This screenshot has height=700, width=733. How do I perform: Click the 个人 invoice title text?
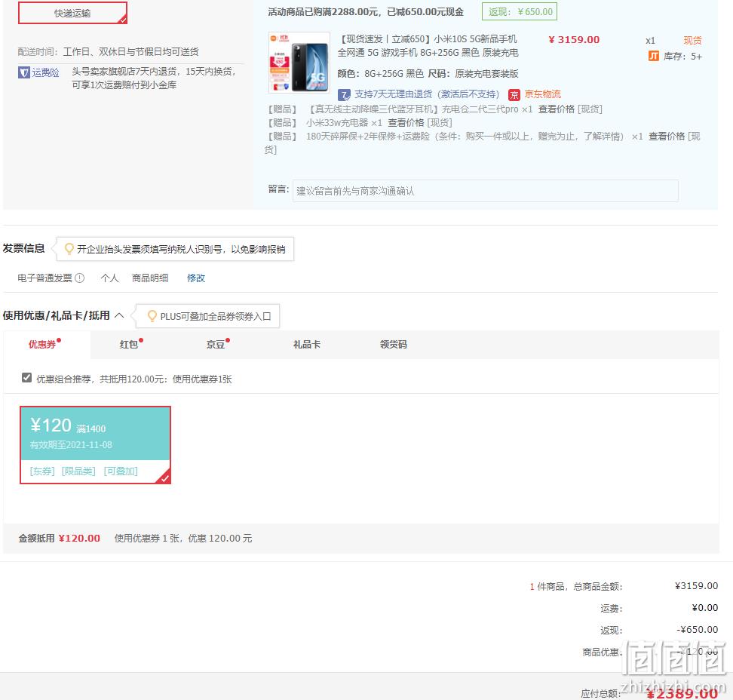click(110, 278)
